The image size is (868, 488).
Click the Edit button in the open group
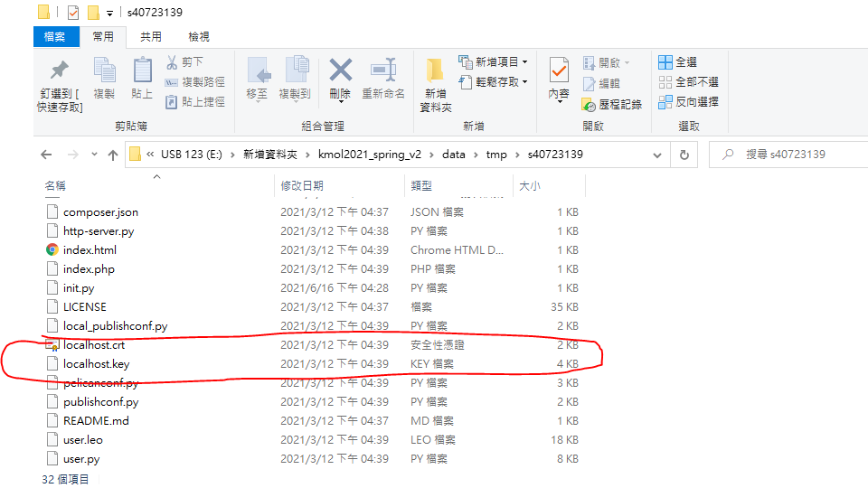click(x=602, y=83)
